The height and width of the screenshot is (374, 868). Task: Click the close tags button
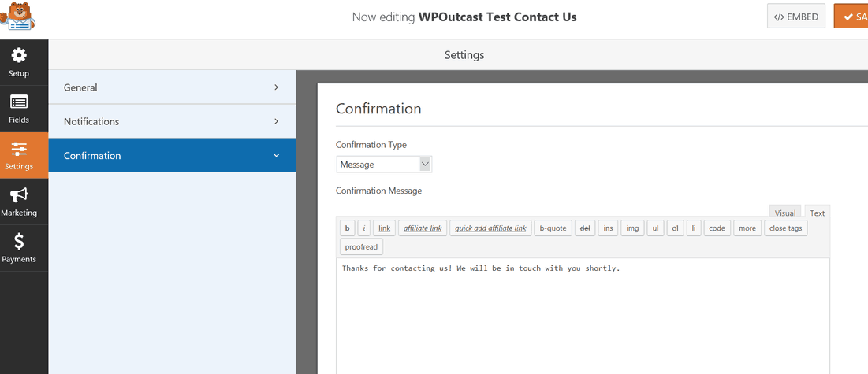click(785, 228)
